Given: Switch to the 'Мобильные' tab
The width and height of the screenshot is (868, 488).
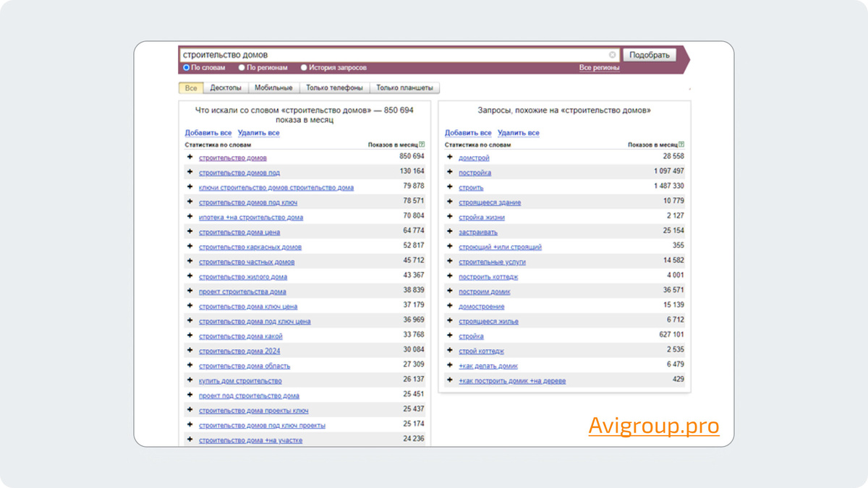Looking at the screenshot, I should 273,88.
